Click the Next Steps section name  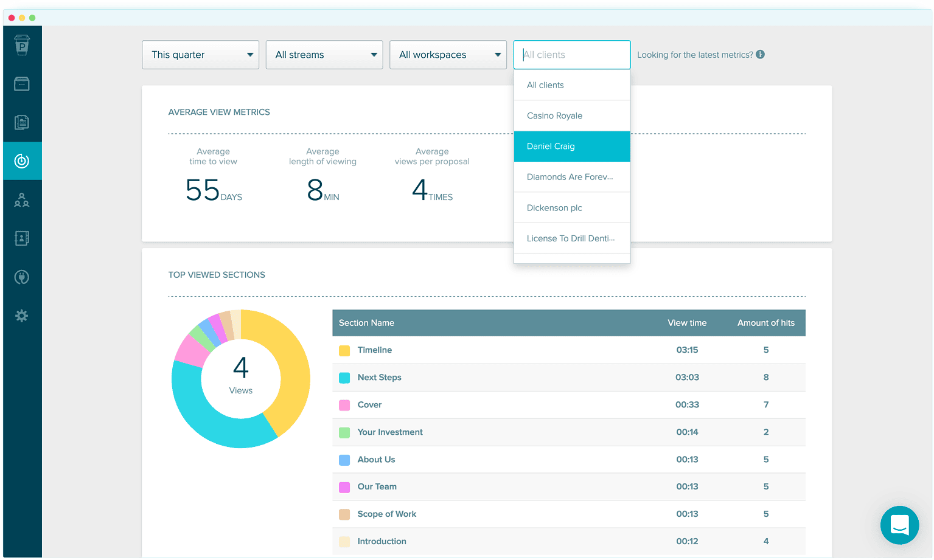(x=379, y=377)
